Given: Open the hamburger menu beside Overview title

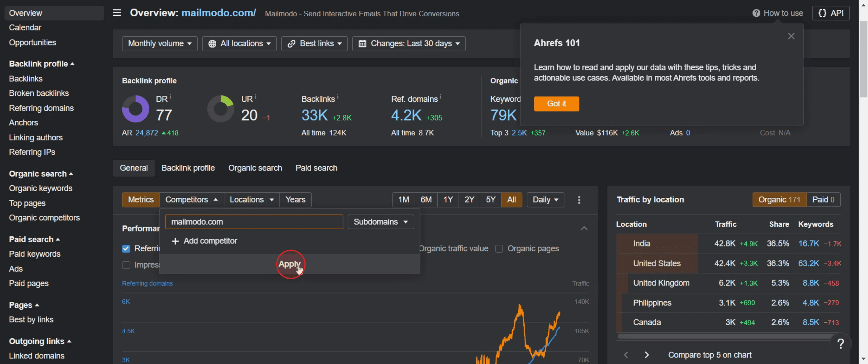Looking at the screenshot, I should click(117, 13).
